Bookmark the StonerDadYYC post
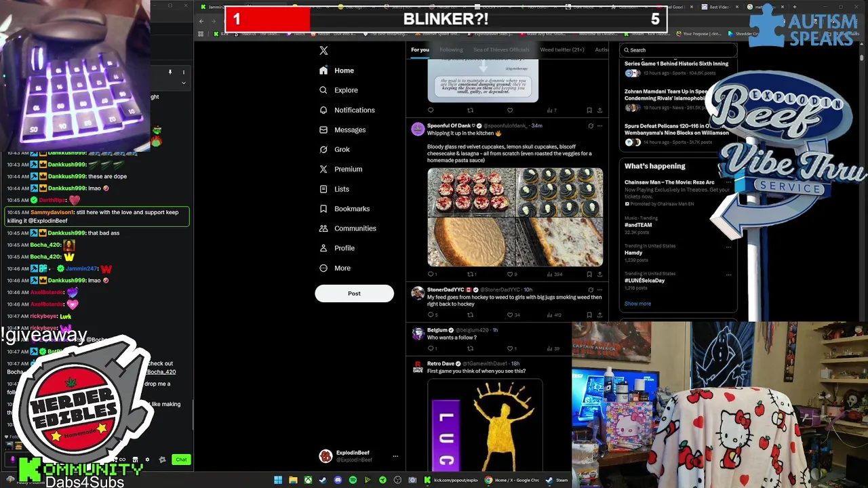Viewport: 868px width, 488px height. coord(589,315)
